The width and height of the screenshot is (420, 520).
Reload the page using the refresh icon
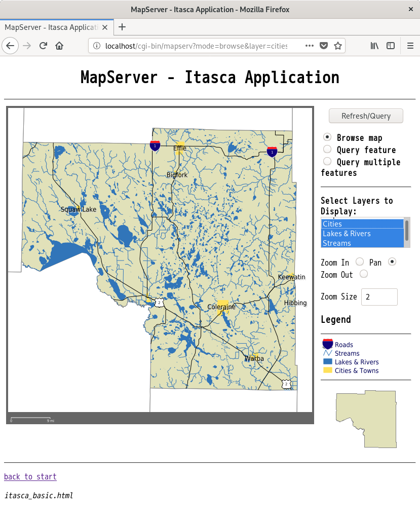[43, 46]
